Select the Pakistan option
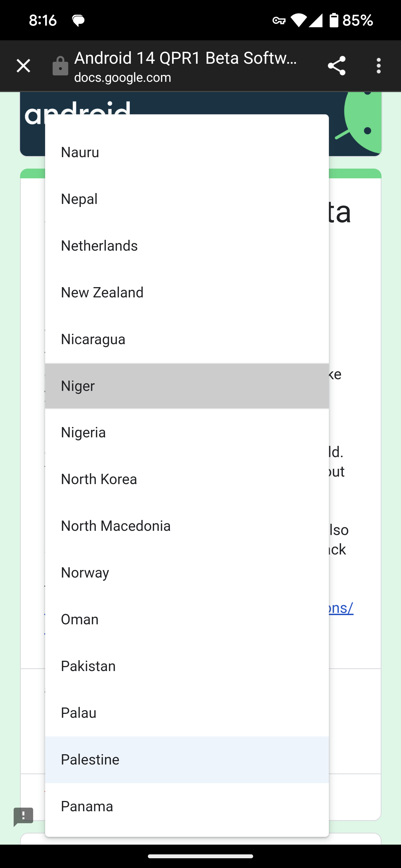401x868 pixels. coord(187,666)
